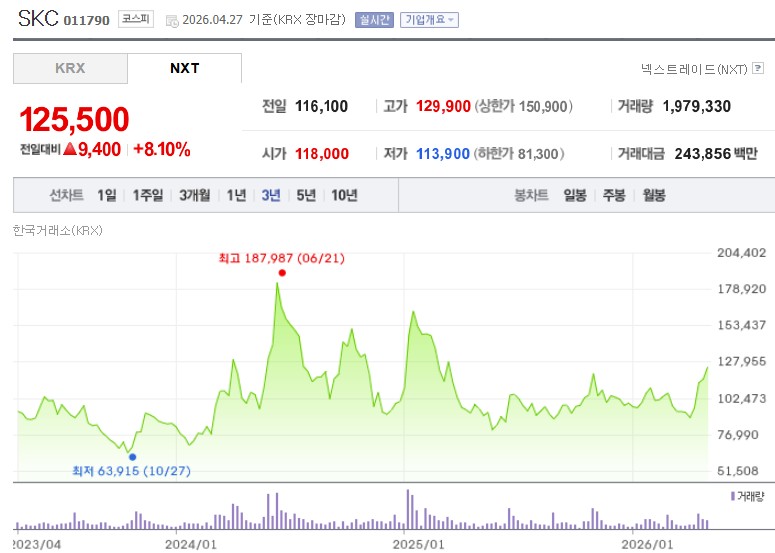775x553 pixels.
Task: Select the 3년 line chart period
Action: tap(271, 195)
